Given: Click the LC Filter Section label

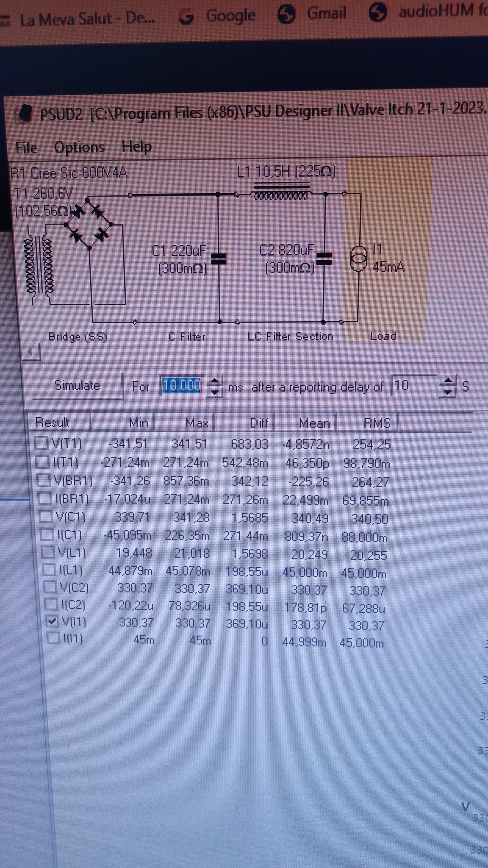Looking at the screenshot, I should tap(290, 337).
